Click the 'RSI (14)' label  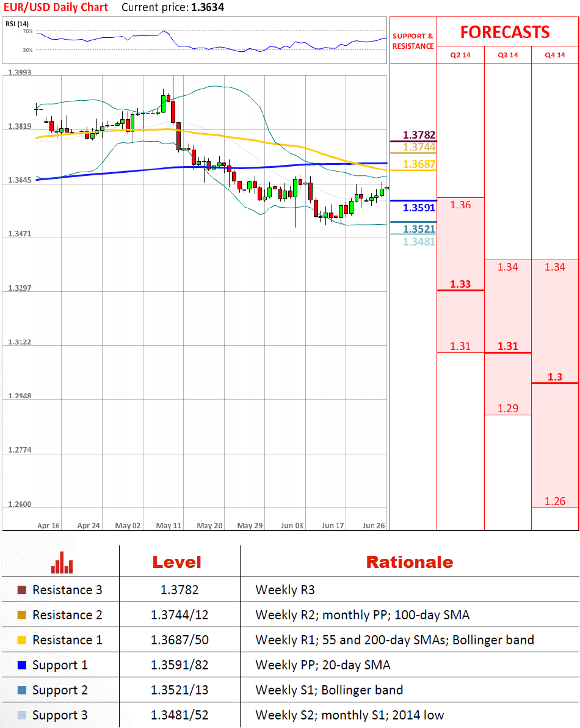17,24
